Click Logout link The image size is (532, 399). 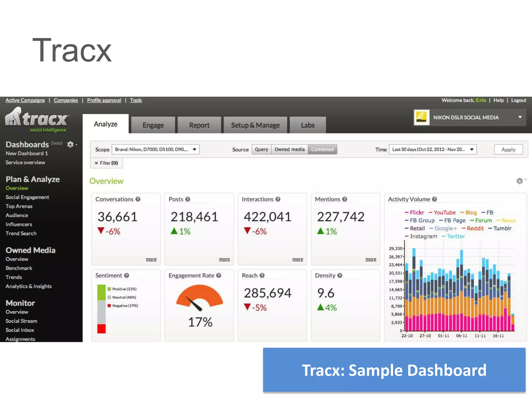[x=518, y=100]
